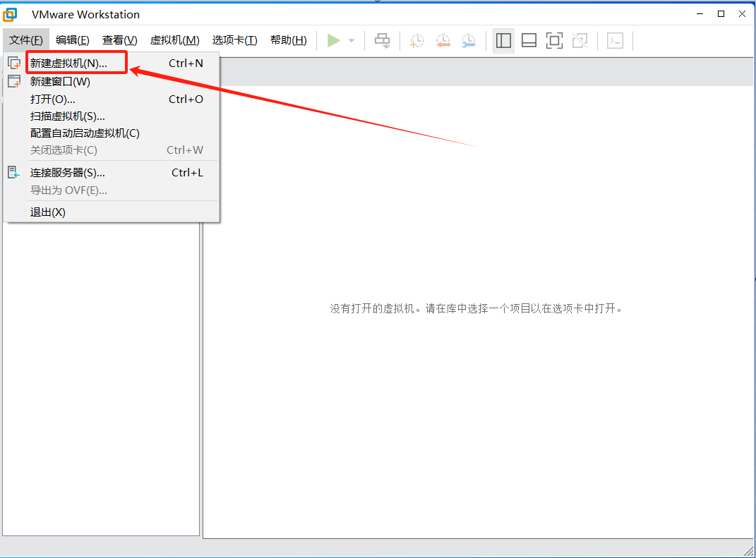The image size is (756, 558).
Task: Select 新建虚拟机(N)... menu entry
Action: tap(112, 63)
